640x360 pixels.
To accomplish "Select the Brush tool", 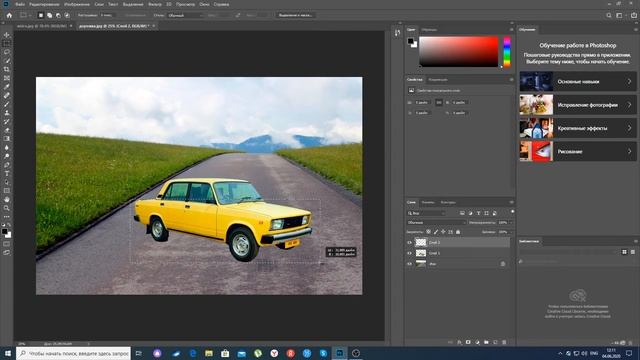I will (7, 104).
